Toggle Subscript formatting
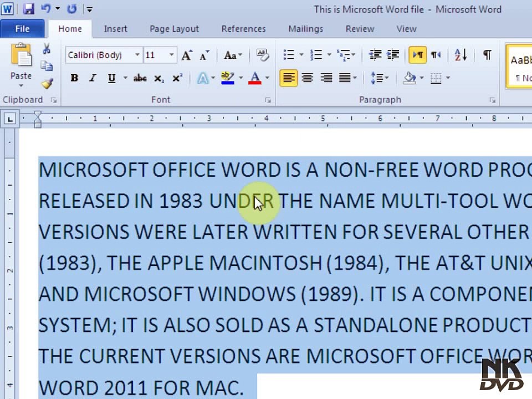This screenshot has width=532, height=399. [x=158, y=78]
